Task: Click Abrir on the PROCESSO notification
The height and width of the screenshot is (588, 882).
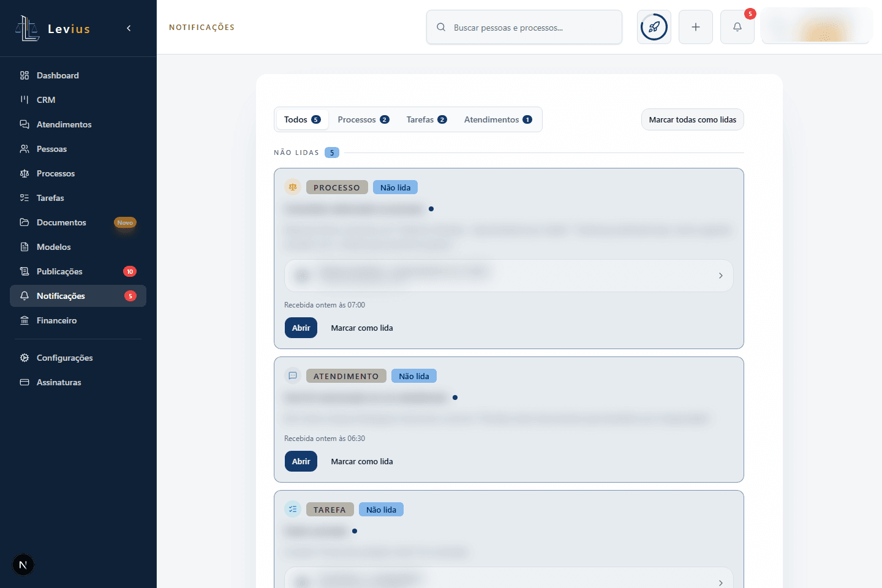Action: pyautogui.click(x=301, y=328)
